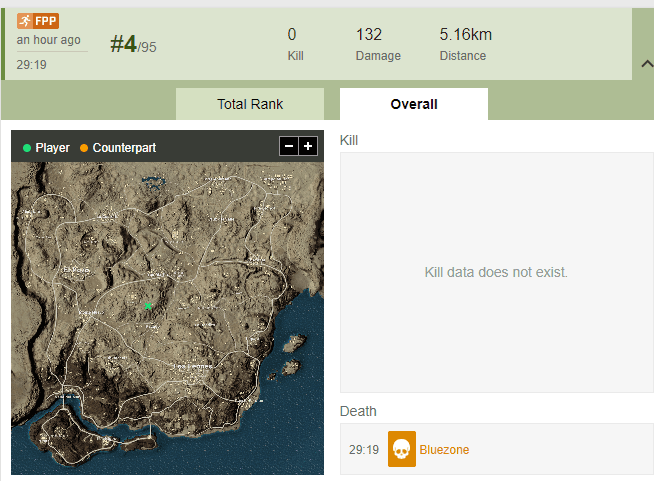
Task: Switch to the Total Rank tab
Action: (x=250, y=104)
